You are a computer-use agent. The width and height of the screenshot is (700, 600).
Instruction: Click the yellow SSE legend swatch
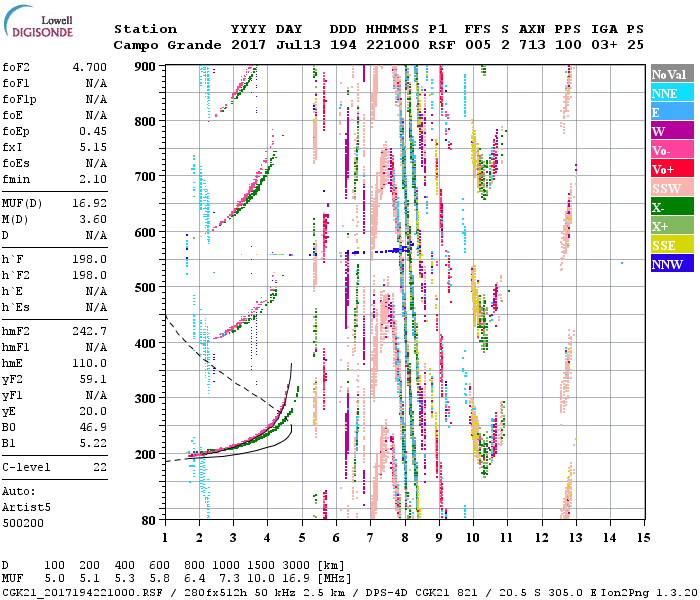(x=671, y=245)
